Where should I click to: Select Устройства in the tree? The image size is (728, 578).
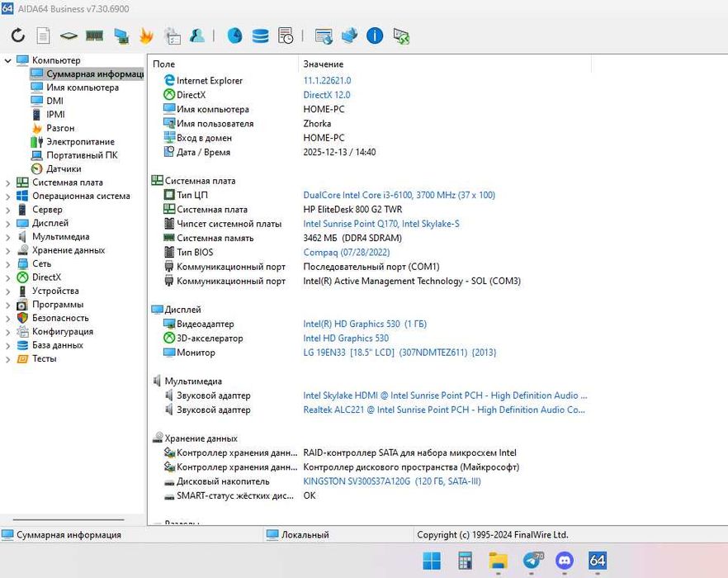click(x=55, y=291)
